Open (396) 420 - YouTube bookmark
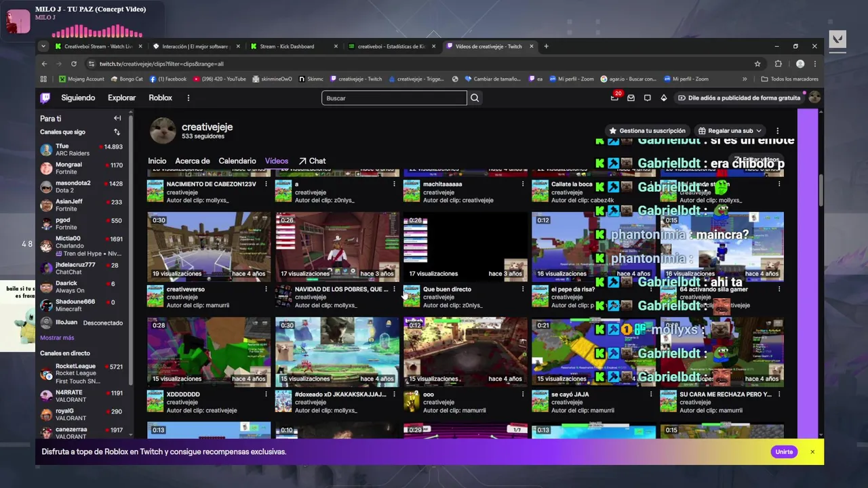 coord(219,79)
